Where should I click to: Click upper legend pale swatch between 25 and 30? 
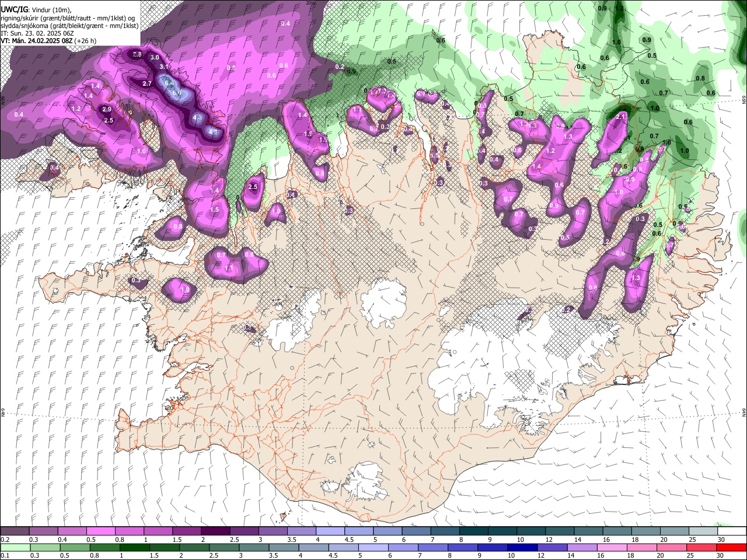click(703, 531)
